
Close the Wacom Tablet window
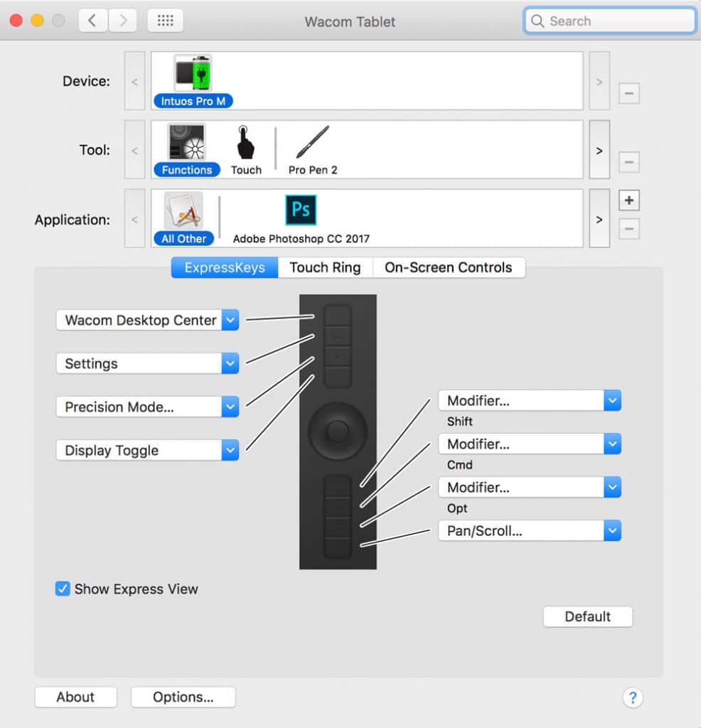click(16, 21)
